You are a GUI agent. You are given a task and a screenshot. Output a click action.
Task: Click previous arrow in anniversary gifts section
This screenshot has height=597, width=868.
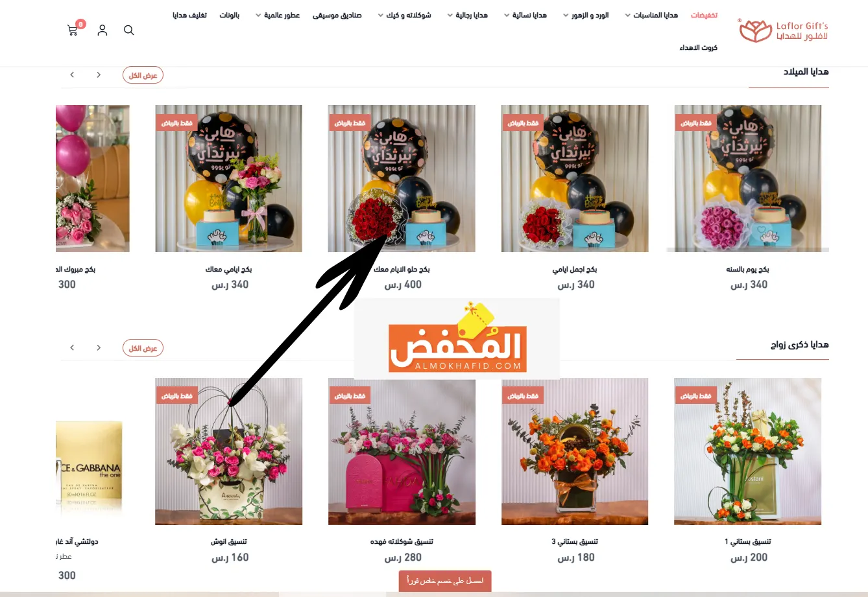point(99,348)
